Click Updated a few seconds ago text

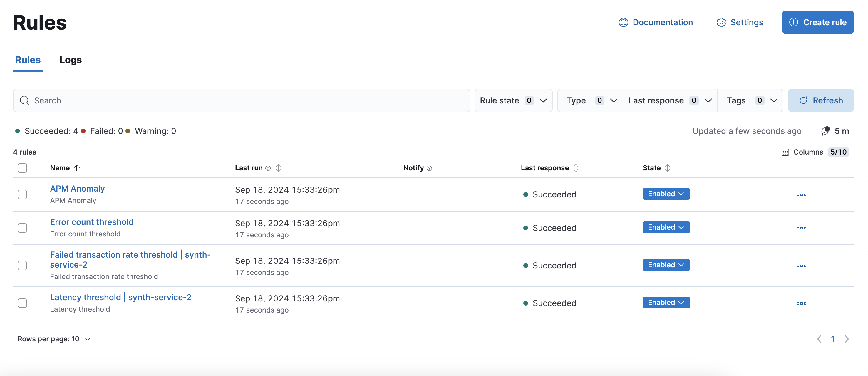pyautogui.click(x=747, y=131)
